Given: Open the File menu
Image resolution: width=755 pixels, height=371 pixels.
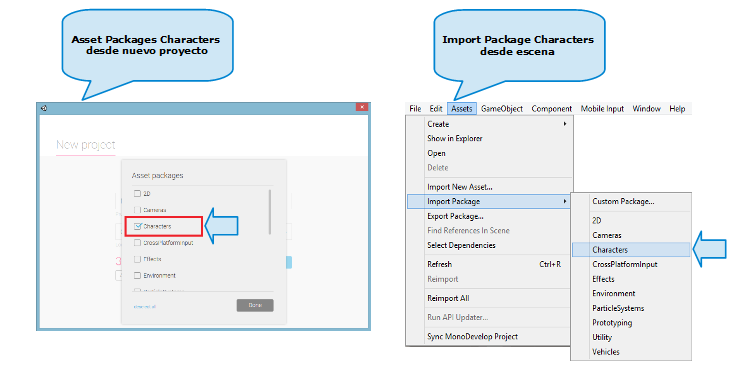Looking at the screenshot, I should [415, 109].
